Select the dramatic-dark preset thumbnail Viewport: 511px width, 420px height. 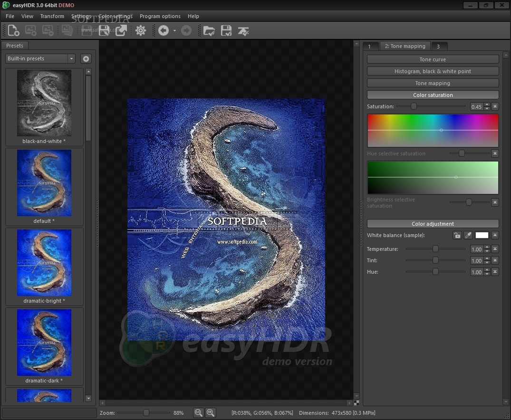[44, 343]
